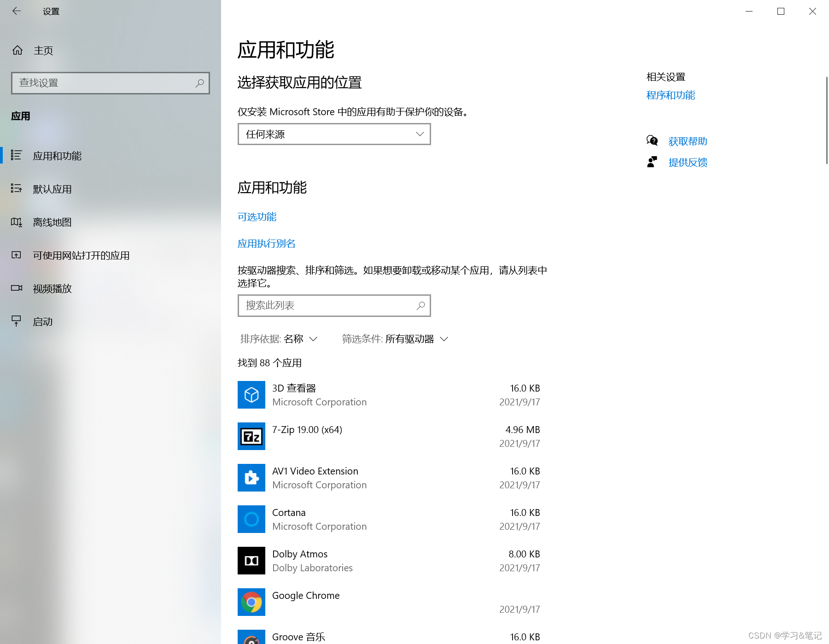
Task: Click the 提供反馈 person icon
Action: [x=652, y=162]
